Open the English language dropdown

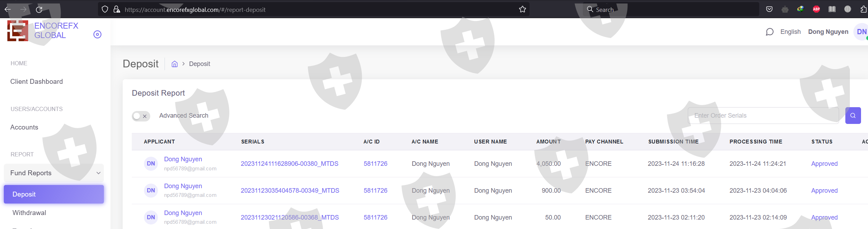coord(790,32)
